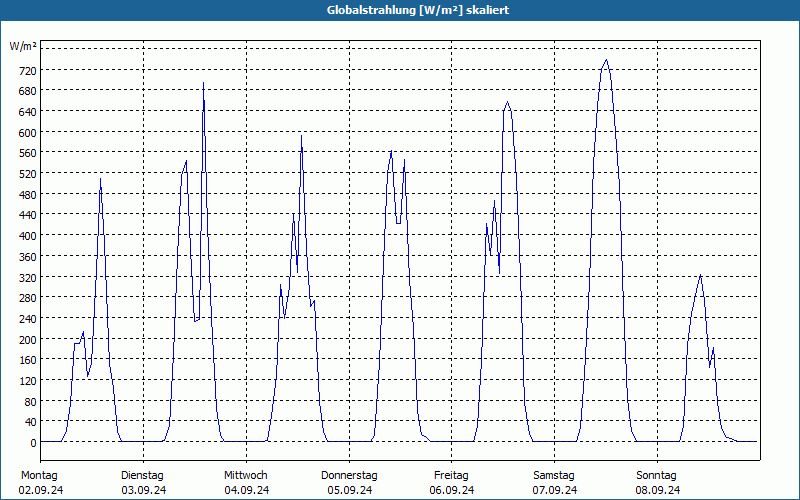Select the 280 y-axis value
Screen dimensions: 800x500
tap(27, 298)
